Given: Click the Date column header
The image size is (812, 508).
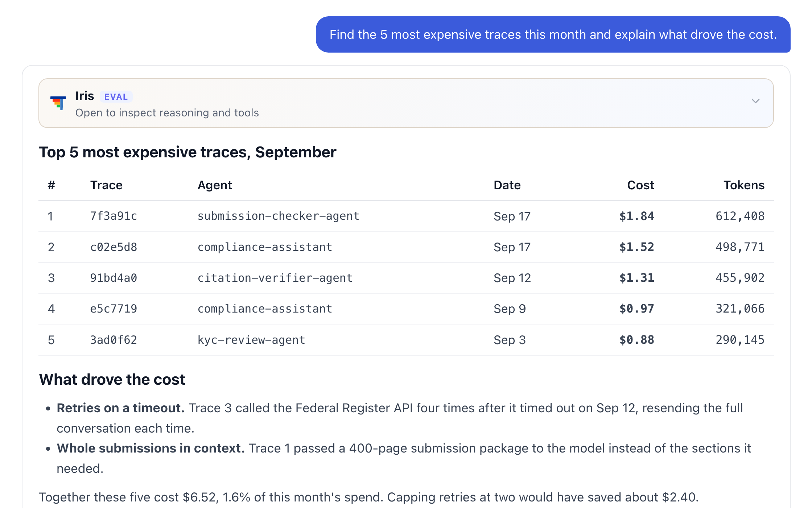Looking at the screenshot, I should (507, 185).
